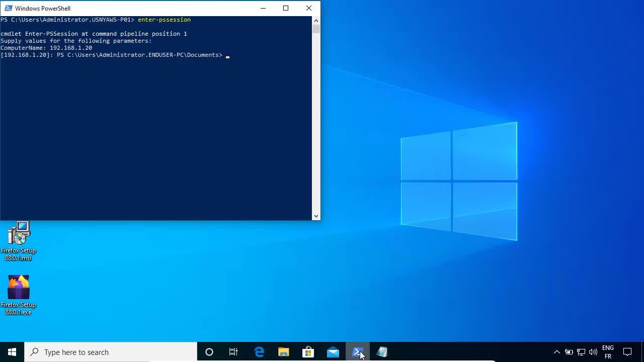Click inside the PowerShell command prompt line
Viewport: 644px width, 362px height.
pyautogui.click(x=227, y=55)
